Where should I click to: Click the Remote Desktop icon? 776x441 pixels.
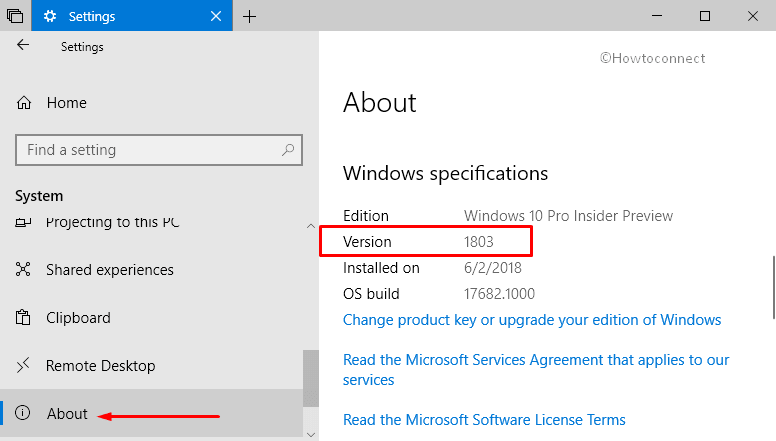pyautogui.click(x=23, y=365)
